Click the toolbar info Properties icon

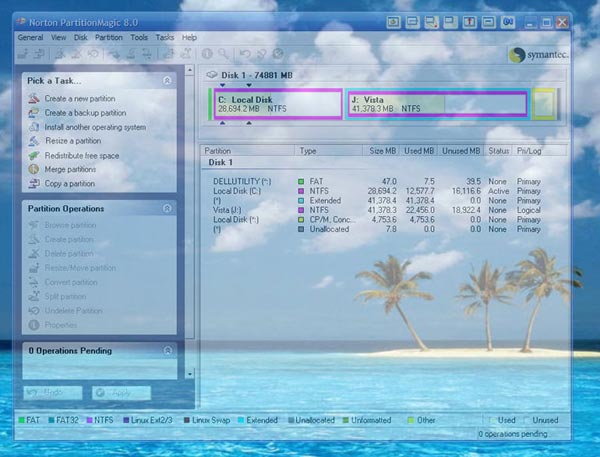(207, 54)
